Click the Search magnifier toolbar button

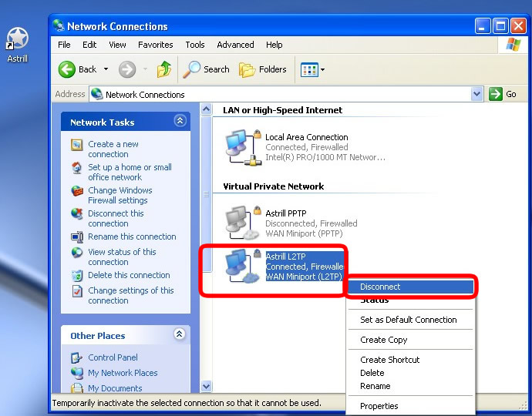coord(206,69)
